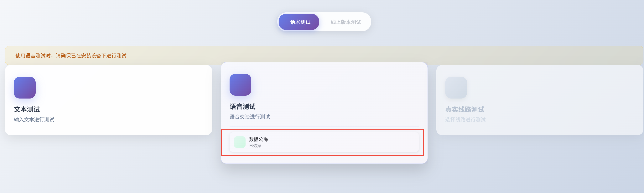Click the green 数据公海 icon
The height and width of the screenshot is (193, 644).
click(240, 142)
